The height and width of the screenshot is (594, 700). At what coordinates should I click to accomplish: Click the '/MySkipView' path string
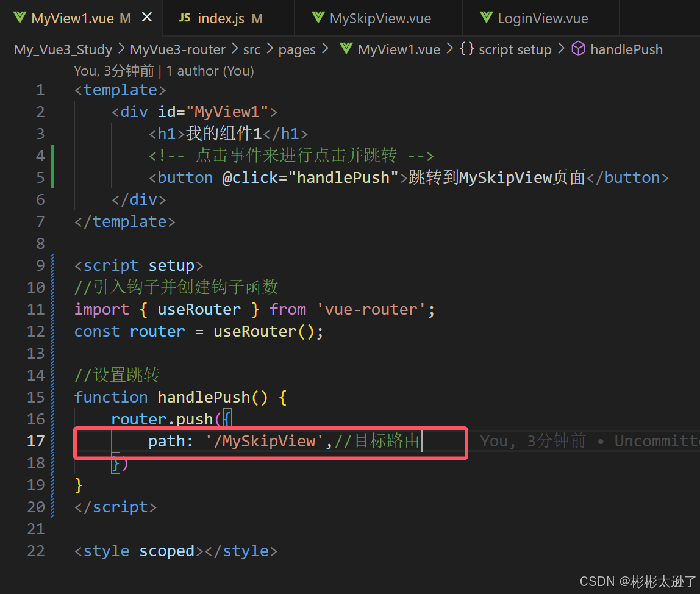(264, 442)
